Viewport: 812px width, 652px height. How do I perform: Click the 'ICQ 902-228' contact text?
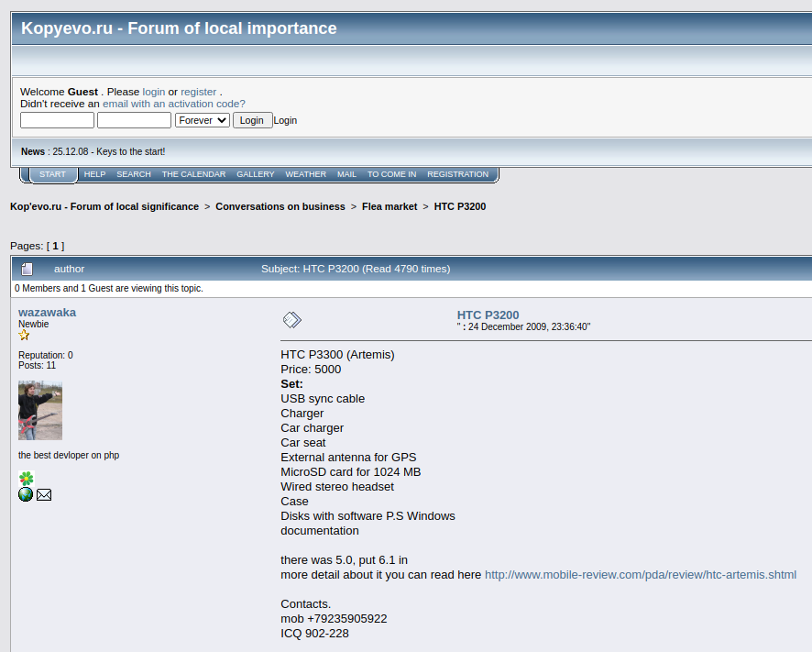(315, 634)
